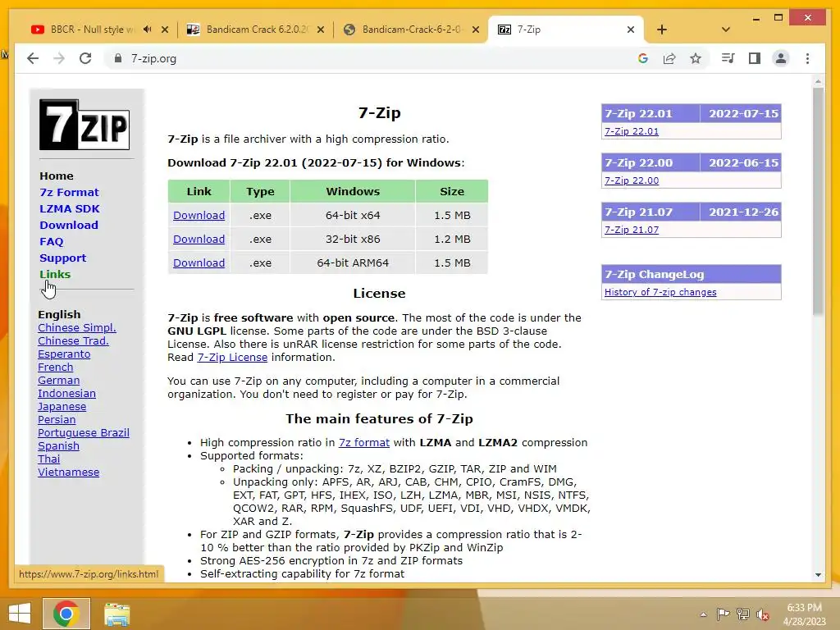The height and width of the screenshot is (630, 840).
Task: Close the Bandicam-Crack-6-2-0 tab
Action: (x=476, y=30)
